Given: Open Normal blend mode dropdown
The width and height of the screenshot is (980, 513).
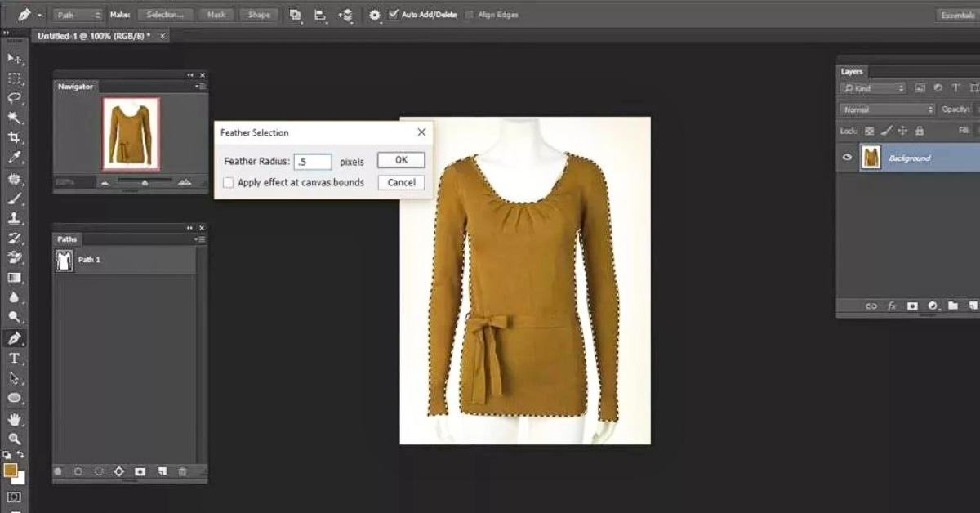Looking at the screenshot, I should point(888,109).
